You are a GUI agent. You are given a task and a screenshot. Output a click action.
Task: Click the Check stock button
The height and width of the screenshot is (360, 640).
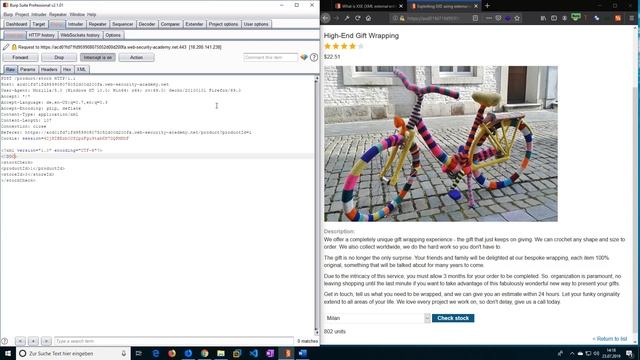tap(453, 318)
